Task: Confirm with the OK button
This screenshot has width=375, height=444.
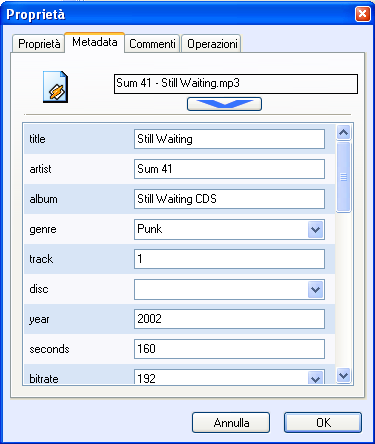Action: pyautogui.click(x=323, y=422)
